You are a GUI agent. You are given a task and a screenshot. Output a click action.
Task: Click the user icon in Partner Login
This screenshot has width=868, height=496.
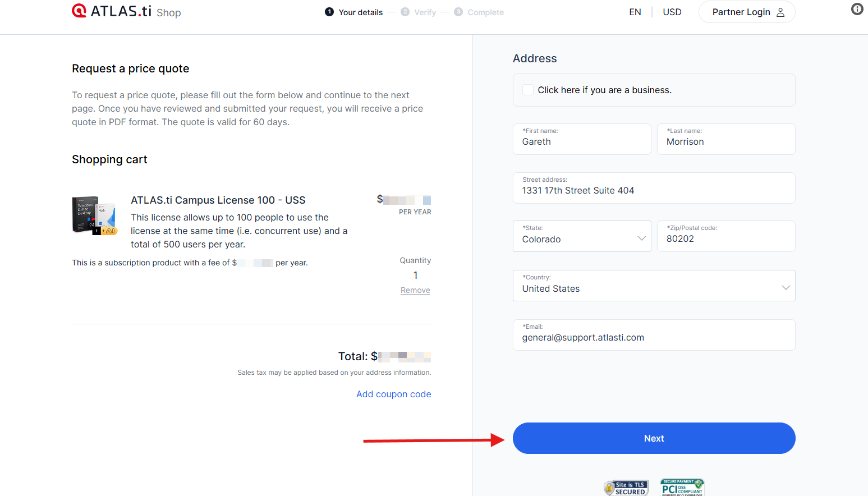click(780, 12)
